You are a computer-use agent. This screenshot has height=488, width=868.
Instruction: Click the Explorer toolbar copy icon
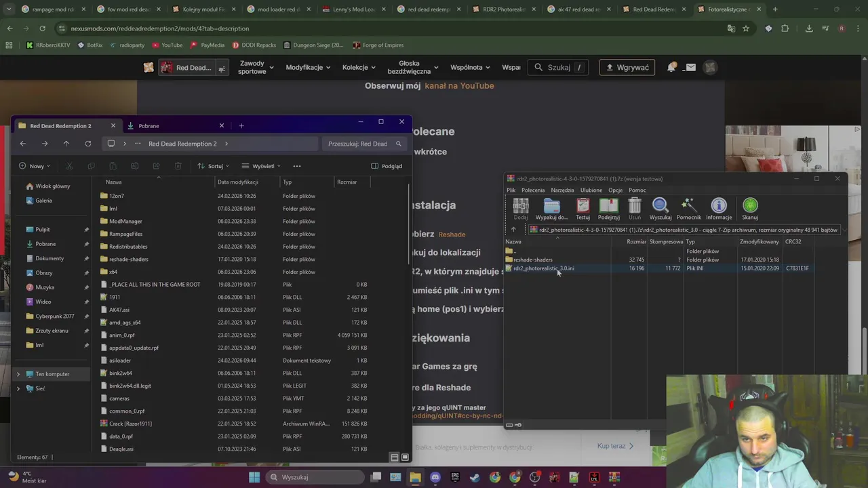point(91,166)
